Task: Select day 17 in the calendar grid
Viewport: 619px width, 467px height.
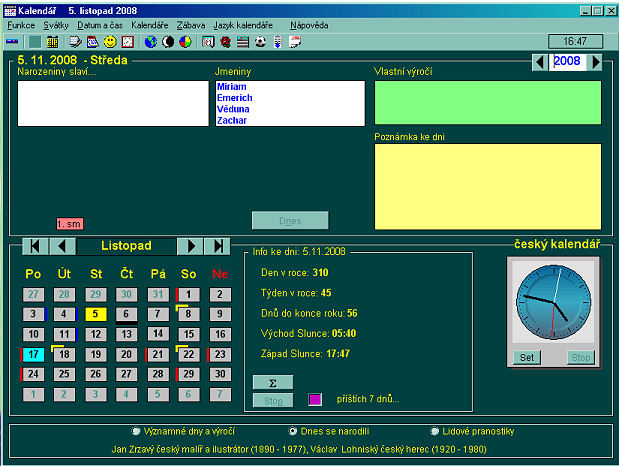Action: click(x=33, y=354)
